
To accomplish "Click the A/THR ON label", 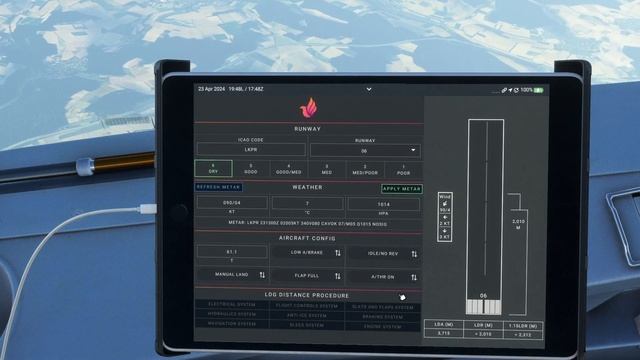I will tap(382, 277).
